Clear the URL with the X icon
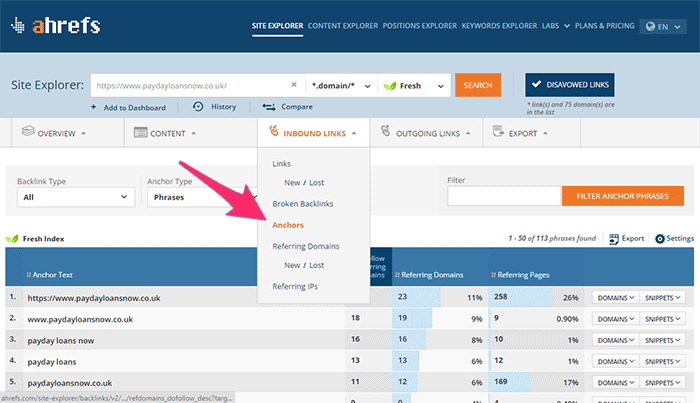The height and width of the screenshot is (403, 700). tap(294, 86)
